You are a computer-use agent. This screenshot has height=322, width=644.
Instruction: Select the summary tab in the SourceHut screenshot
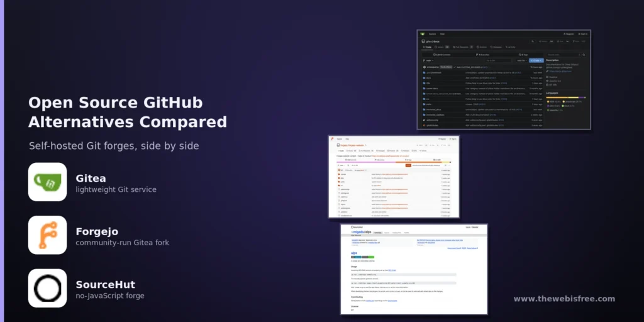coord(378,233)
